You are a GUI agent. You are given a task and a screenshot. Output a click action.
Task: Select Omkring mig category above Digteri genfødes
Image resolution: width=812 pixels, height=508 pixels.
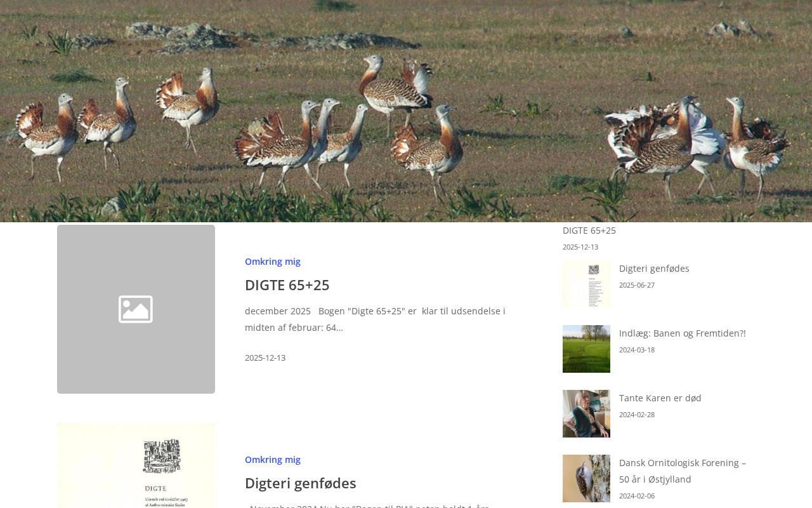click(273, 460)
